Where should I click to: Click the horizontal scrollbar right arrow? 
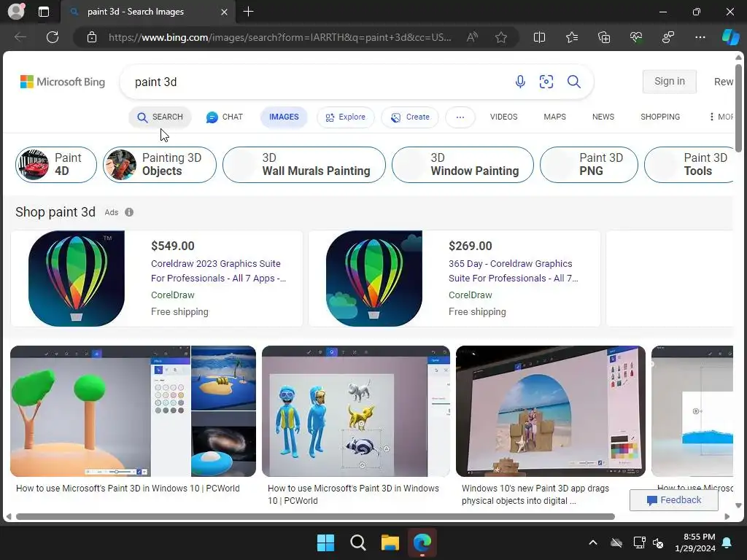(x=727, y=517)
